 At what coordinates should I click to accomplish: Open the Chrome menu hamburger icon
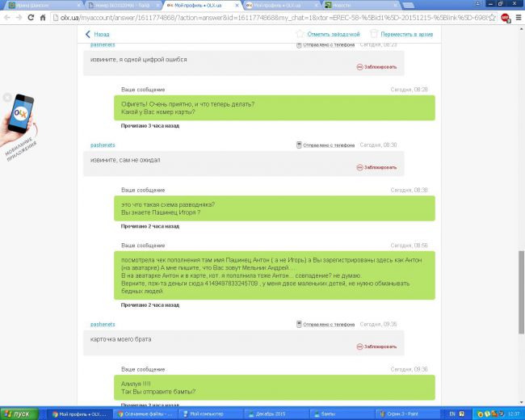coord(518,16)
